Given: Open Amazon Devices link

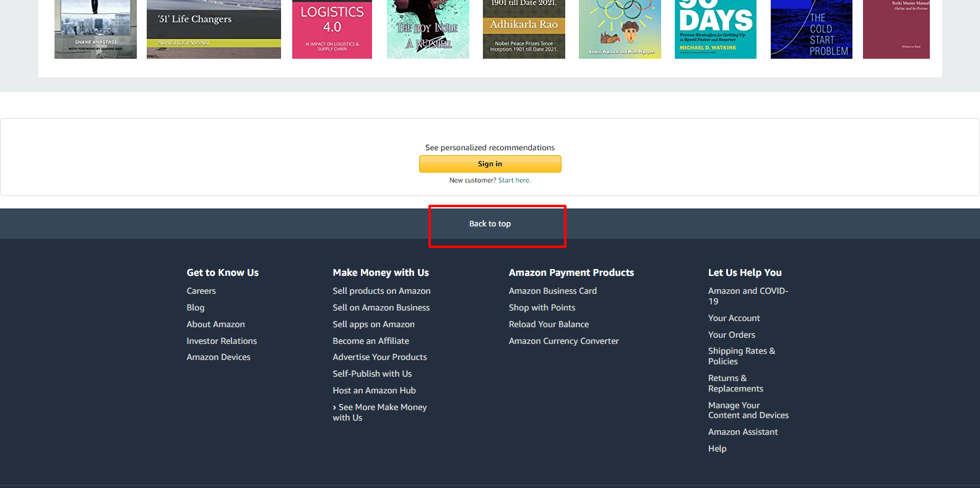Looking at the screenshot, I should (219, 357).
